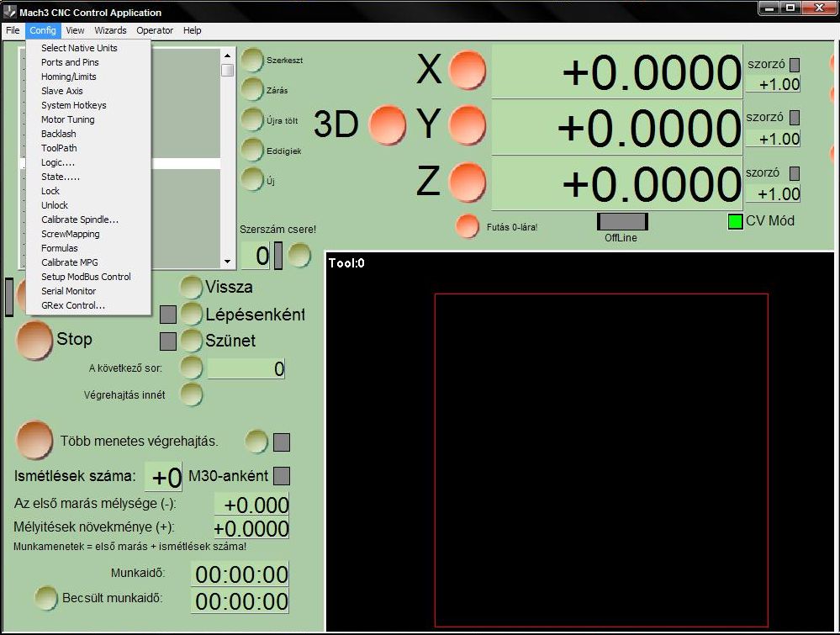Choose Select Native Units menu entry
Viewport: 840px width, 635px height.
[87, 48]
